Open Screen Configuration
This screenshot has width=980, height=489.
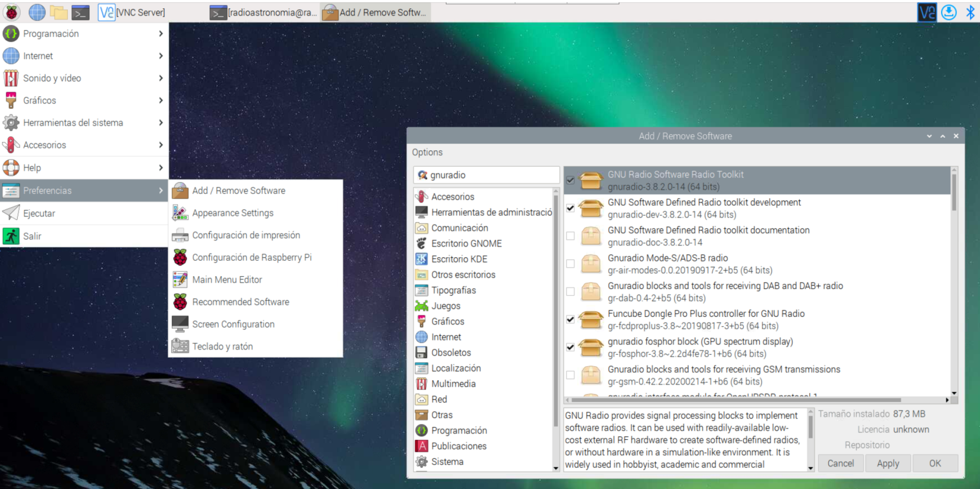coord(256,324)
